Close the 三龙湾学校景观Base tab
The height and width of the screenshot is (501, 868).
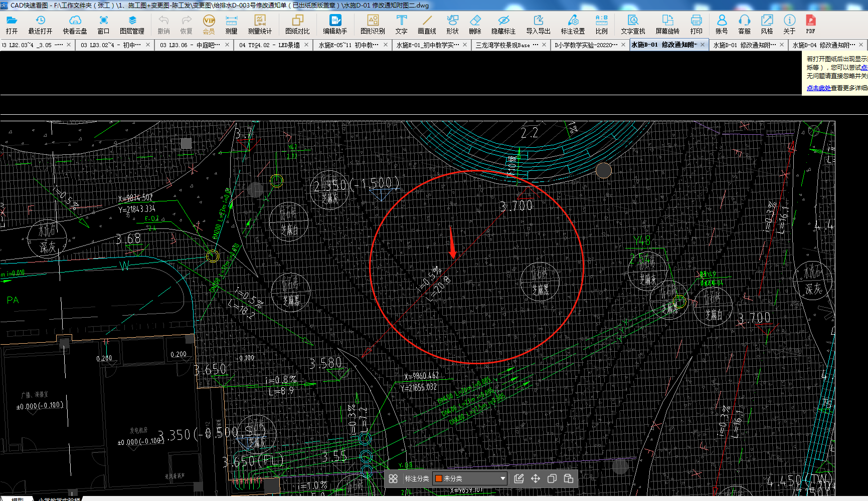pos(544,45)
